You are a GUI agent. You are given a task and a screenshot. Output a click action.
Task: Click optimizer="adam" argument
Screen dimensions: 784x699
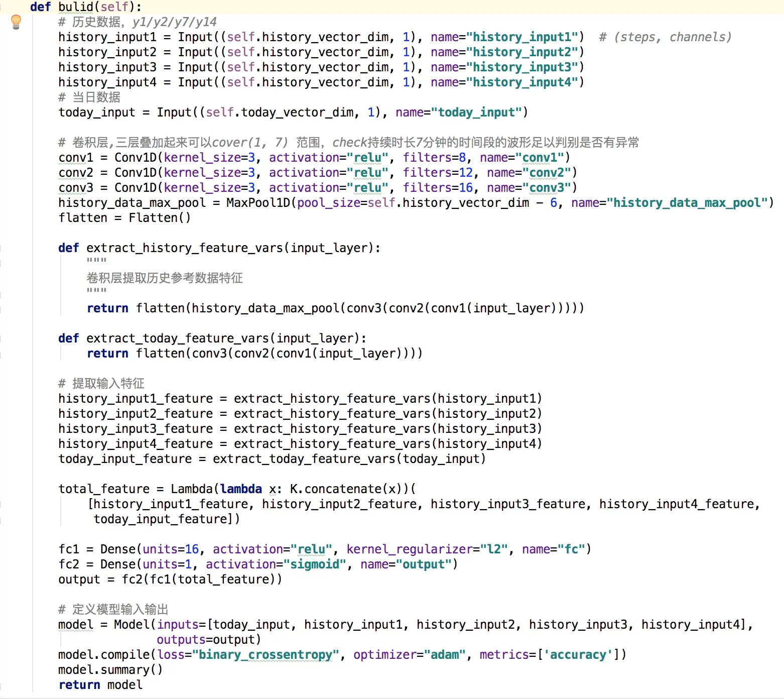(410, 655)
